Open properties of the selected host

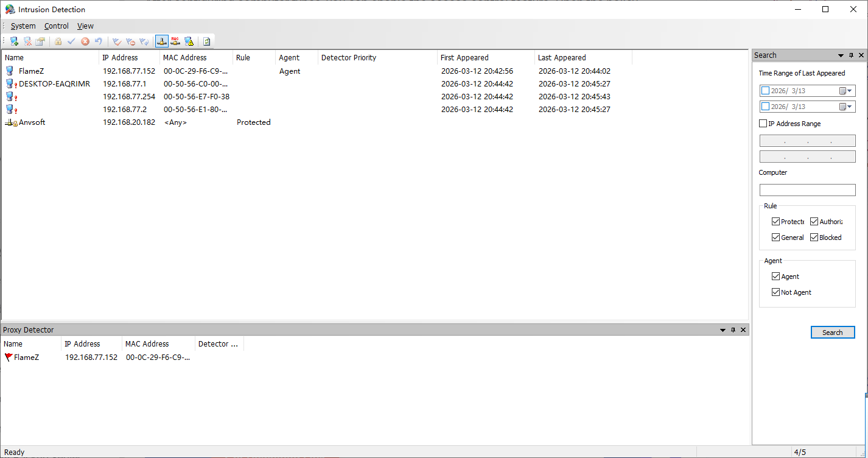40,41
